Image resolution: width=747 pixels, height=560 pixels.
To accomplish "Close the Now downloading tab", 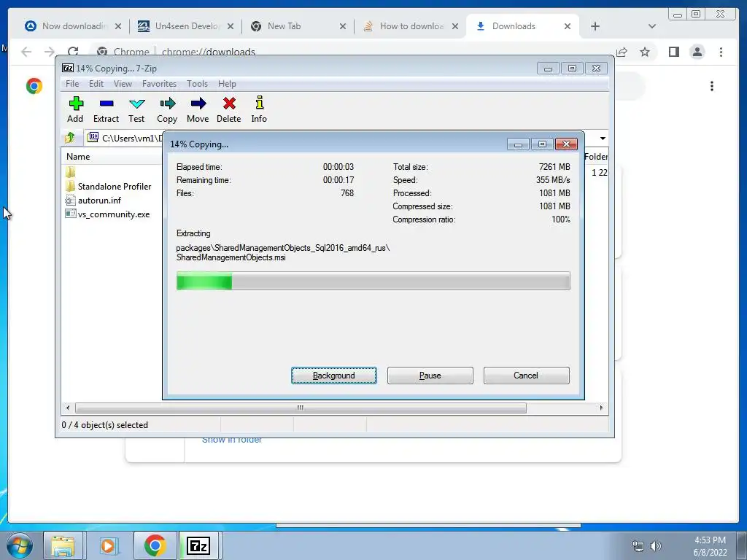I will click(x=118, y=26).
